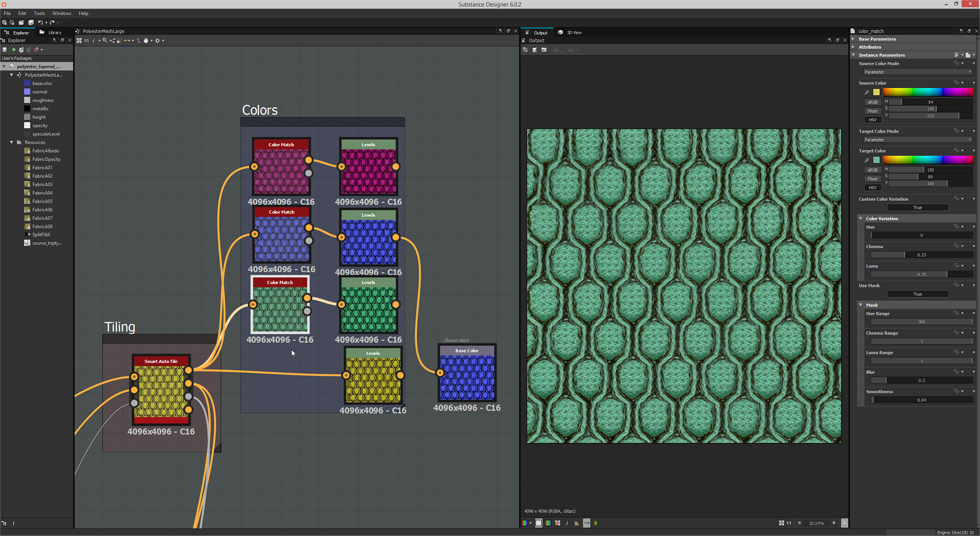The height and width of the screenshot is (536, 980).
Task: Collapse the Resources folder in Explorer
Action: pyautogui.click(x=12, y=143)
